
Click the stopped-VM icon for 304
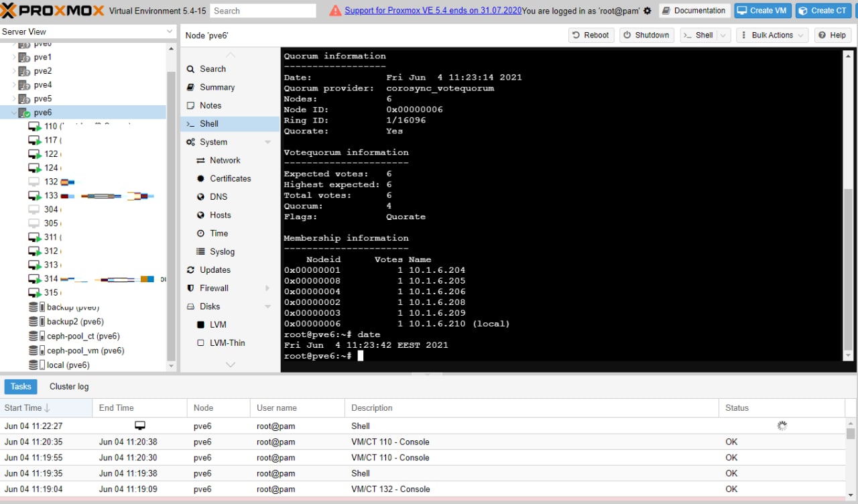34,209
